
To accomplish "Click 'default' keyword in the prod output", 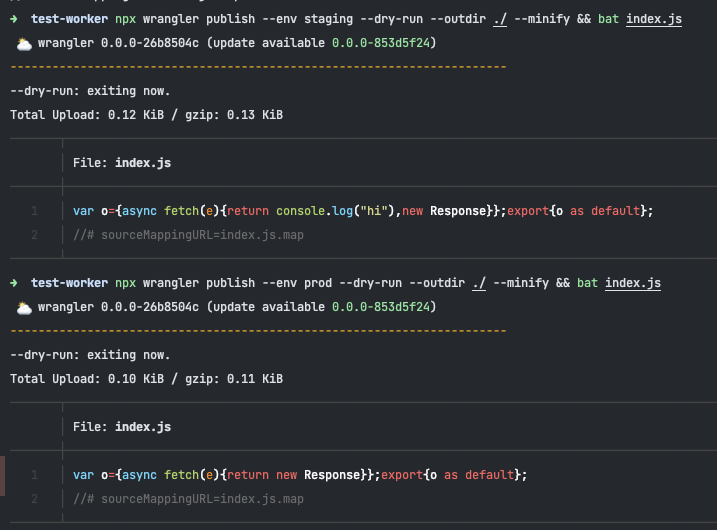I will pos(489,475).
